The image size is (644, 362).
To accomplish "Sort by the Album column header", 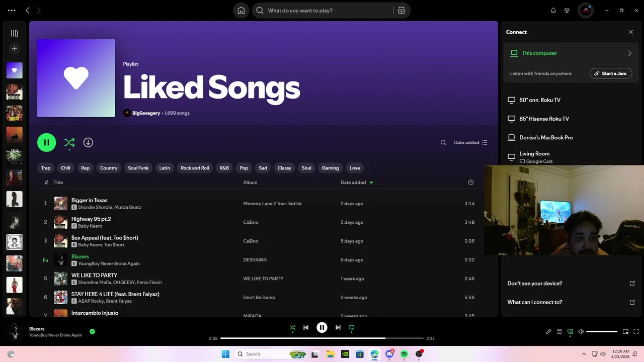I will [250, 183].
